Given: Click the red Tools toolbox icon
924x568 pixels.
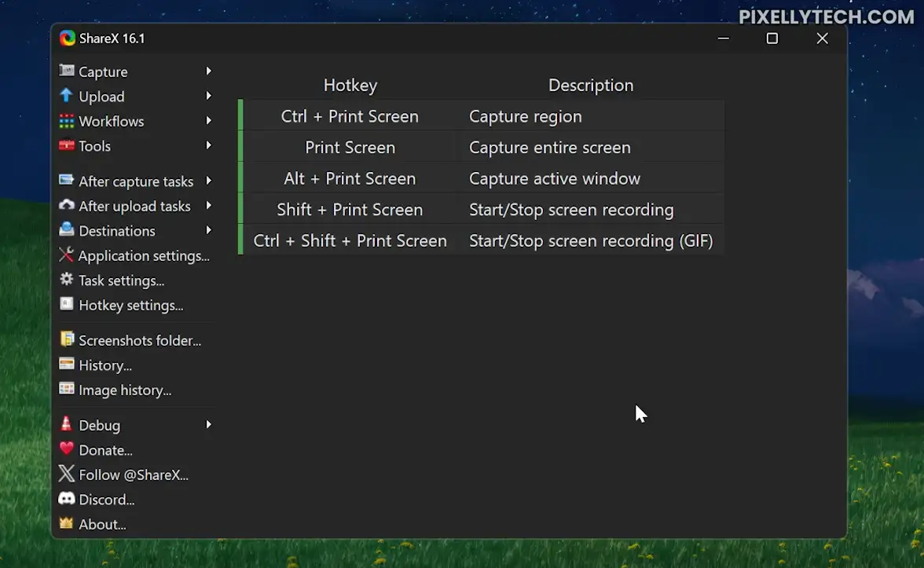Looking at the screenshot, I should [67, 145].
